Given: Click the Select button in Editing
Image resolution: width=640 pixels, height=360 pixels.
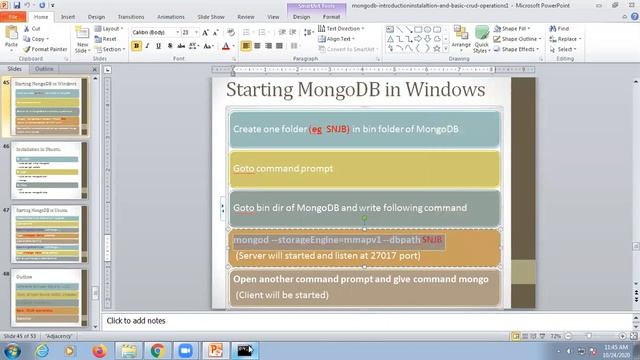Looking at the screenshot, I should [x=562, y=49].
